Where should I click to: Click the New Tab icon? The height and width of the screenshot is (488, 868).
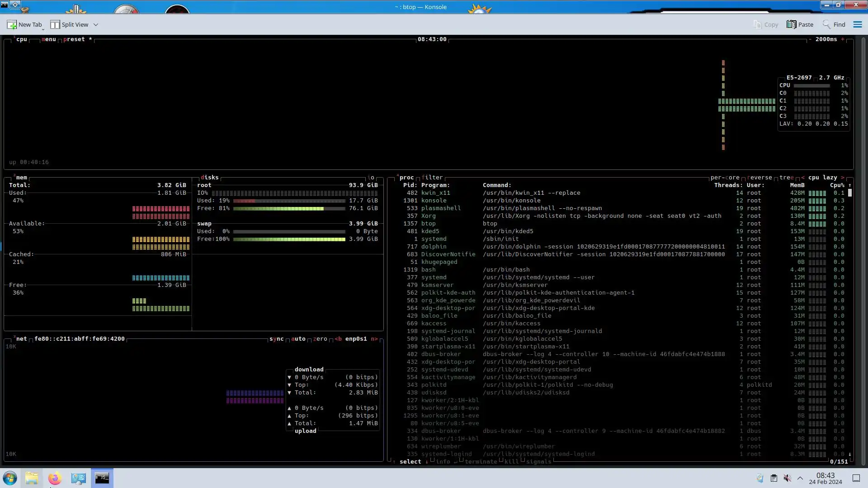click(12, 25)
